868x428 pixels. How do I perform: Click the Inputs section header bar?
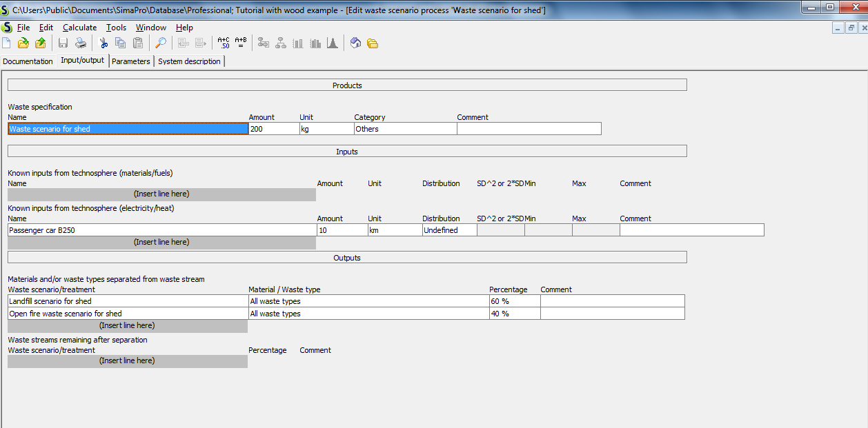347,152
